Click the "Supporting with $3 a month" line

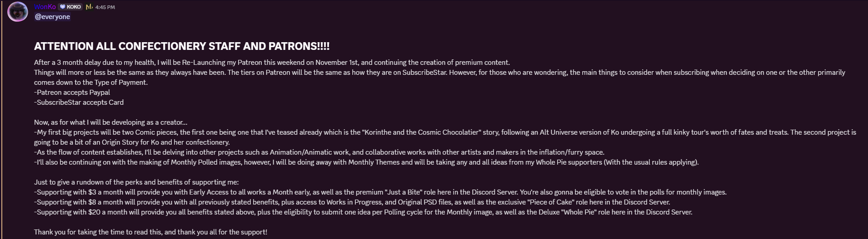tap(380, 192)
